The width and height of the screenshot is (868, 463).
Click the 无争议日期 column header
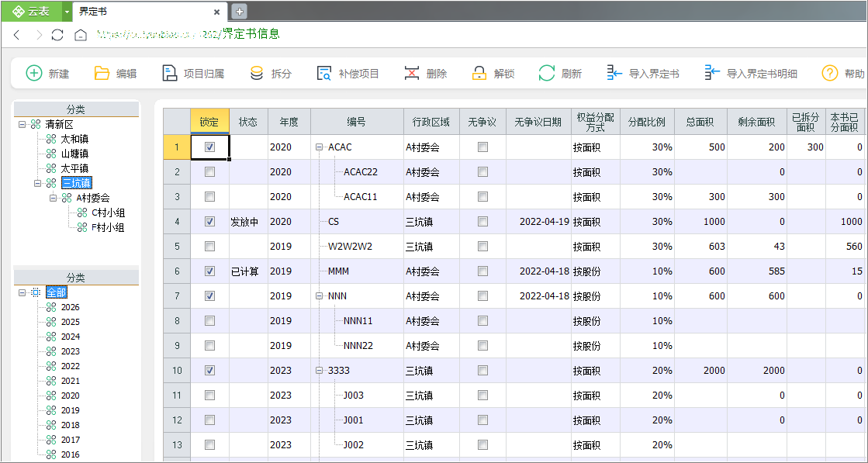(538, 122)
